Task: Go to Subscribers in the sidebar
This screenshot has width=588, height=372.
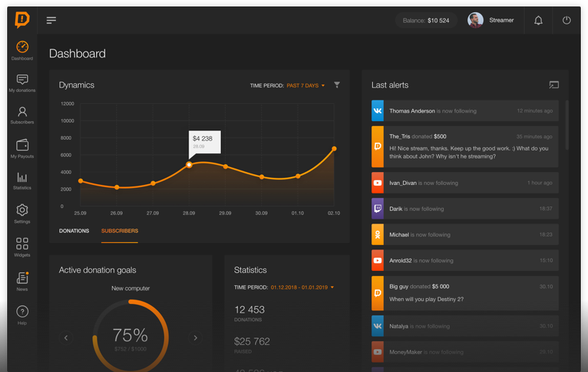Action: [x=22, y=115]
